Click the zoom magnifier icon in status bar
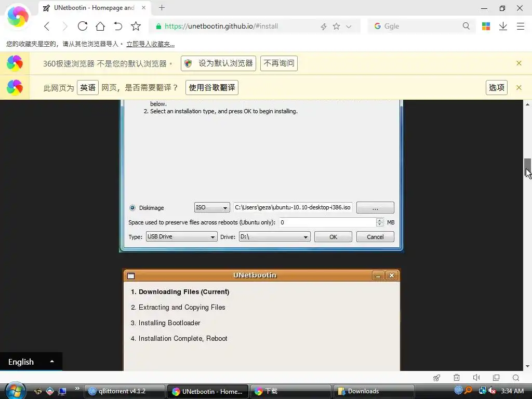 point(516,378)
